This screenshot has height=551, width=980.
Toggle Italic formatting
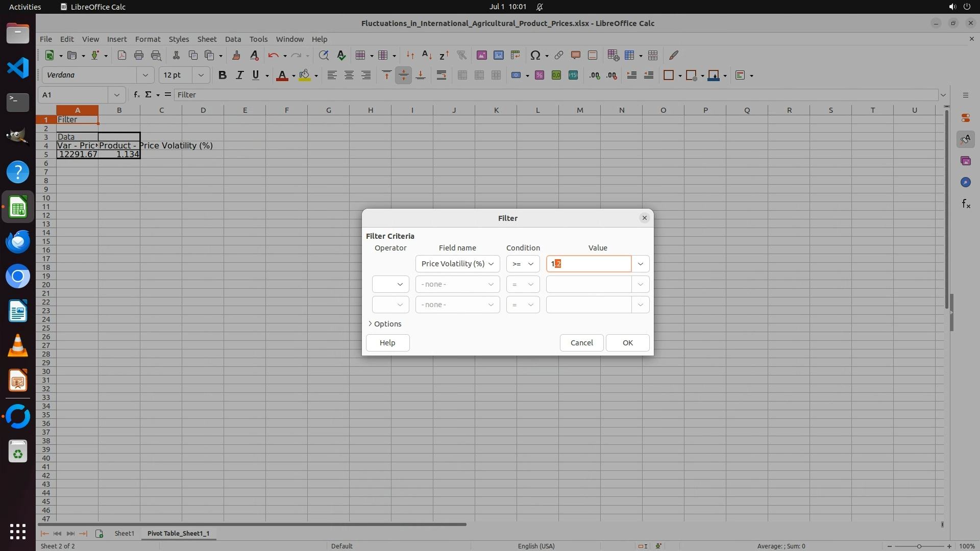(x=239, y=75)
